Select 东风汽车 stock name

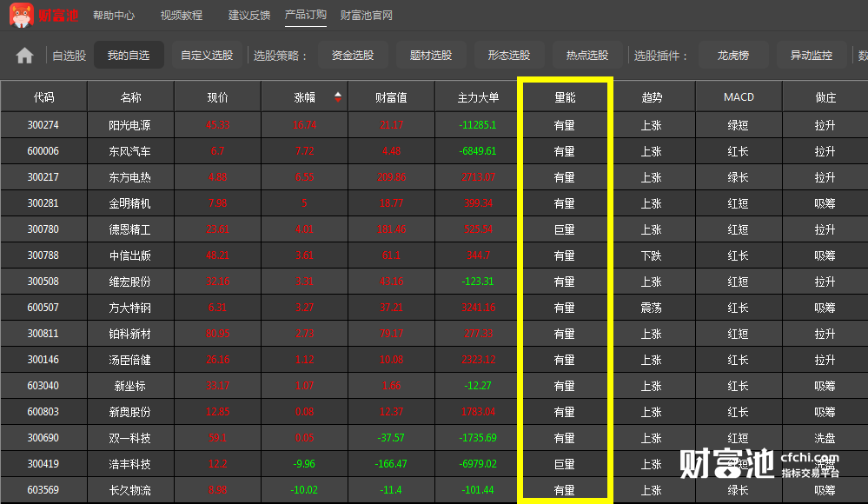(129, 151)
